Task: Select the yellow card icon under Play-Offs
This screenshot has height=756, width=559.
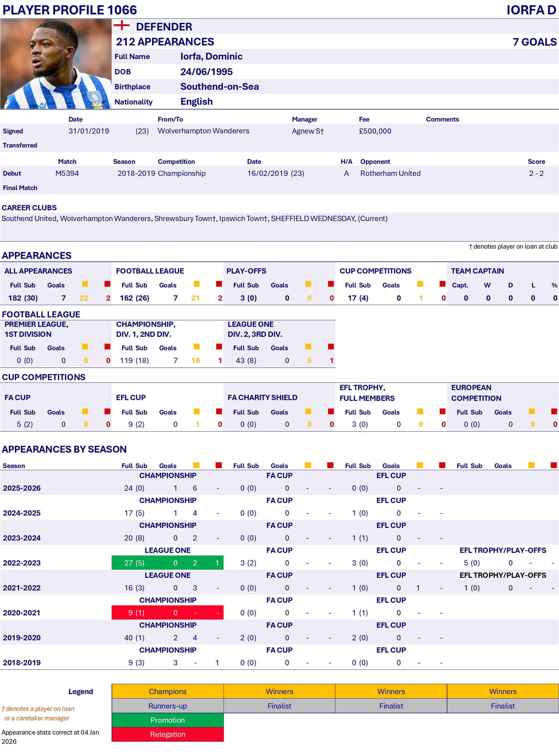Action: point(308,284)
